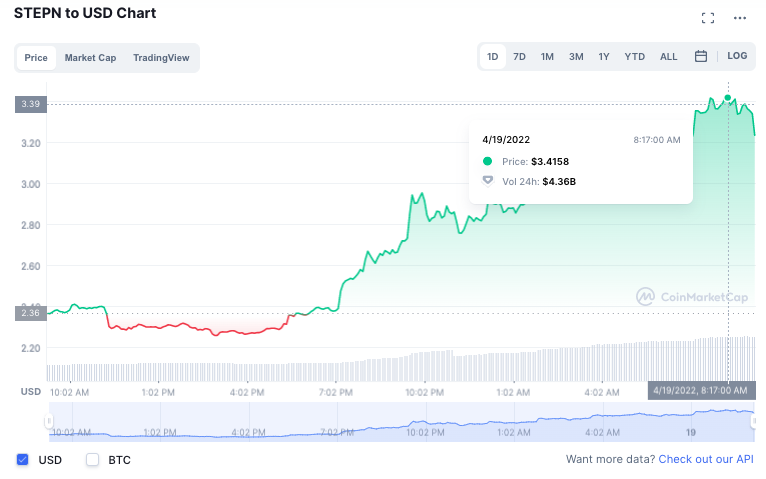Screen dimensions: 766x479
Task: Select the 3M time range
Action: click(x=576, y=57)
